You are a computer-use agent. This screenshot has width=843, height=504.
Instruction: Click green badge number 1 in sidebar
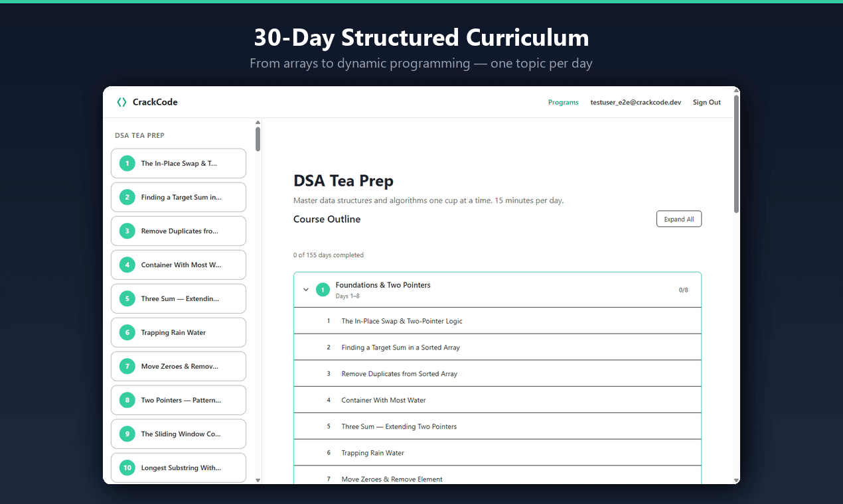[x=127, y=163]
